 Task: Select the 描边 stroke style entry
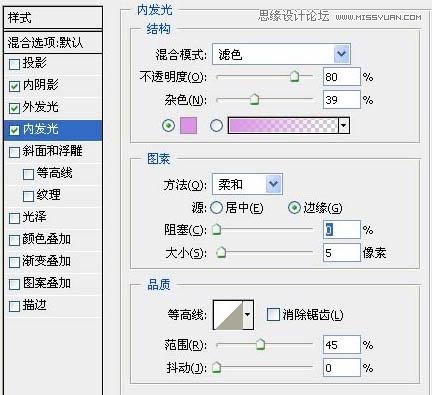[53, 305]
